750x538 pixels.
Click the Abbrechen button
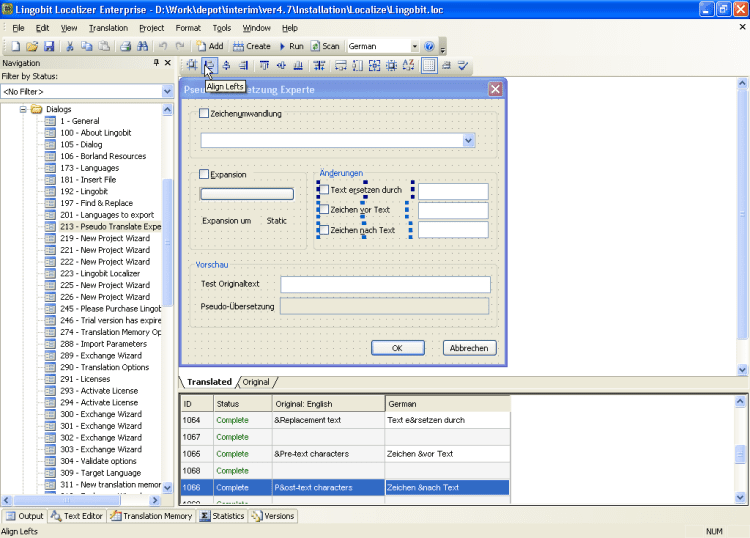point(469,348)
